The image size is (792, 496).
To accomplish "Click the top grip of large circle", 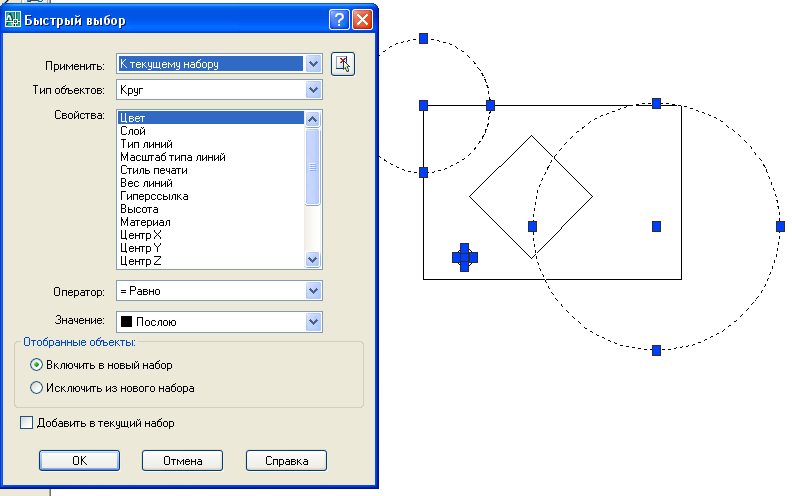I will pyautogui.click(x=656, y=104).
